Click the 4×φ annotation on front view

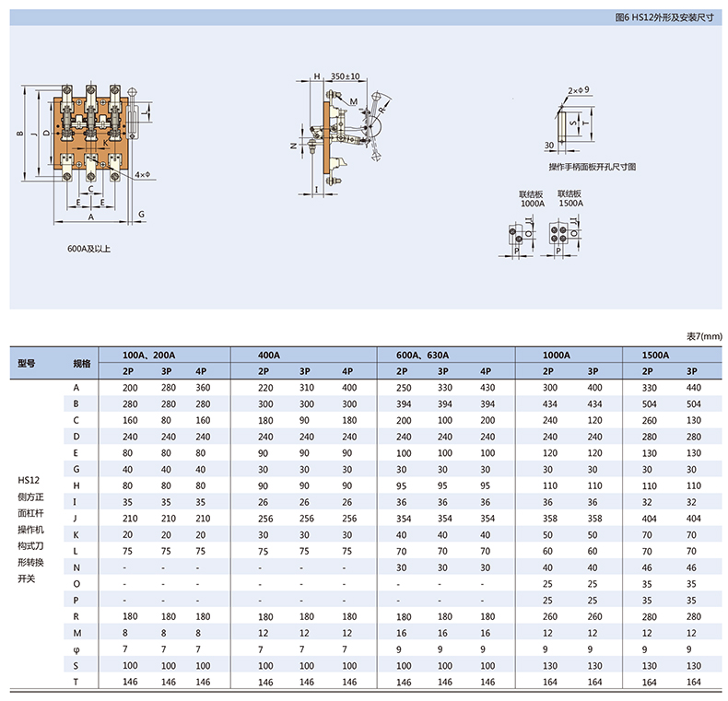(142, 174)
